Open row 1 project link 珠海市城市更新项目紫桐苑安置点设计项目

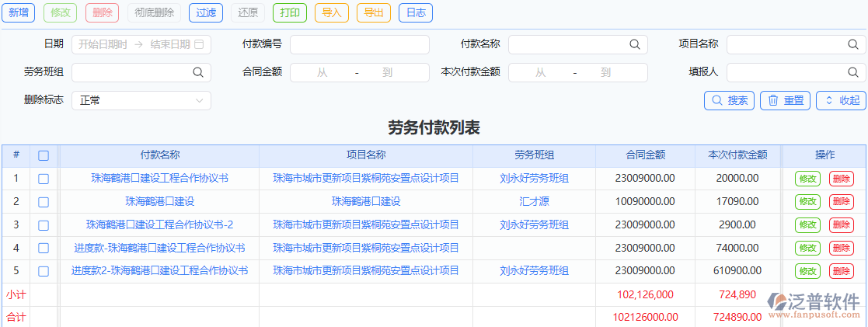pyautogui.click(x=366, y=178)
